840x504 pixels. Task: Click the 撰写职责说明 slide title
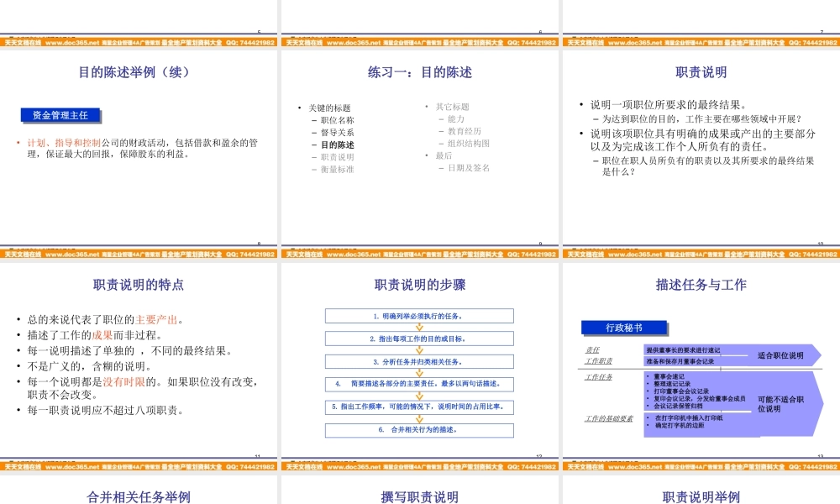[x=419, y=497]
